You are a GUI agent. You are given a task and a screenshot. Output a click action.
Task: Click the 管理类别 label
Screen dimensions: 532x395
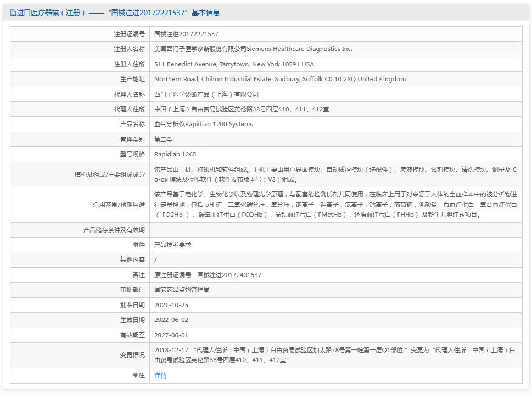click(132, 139)
